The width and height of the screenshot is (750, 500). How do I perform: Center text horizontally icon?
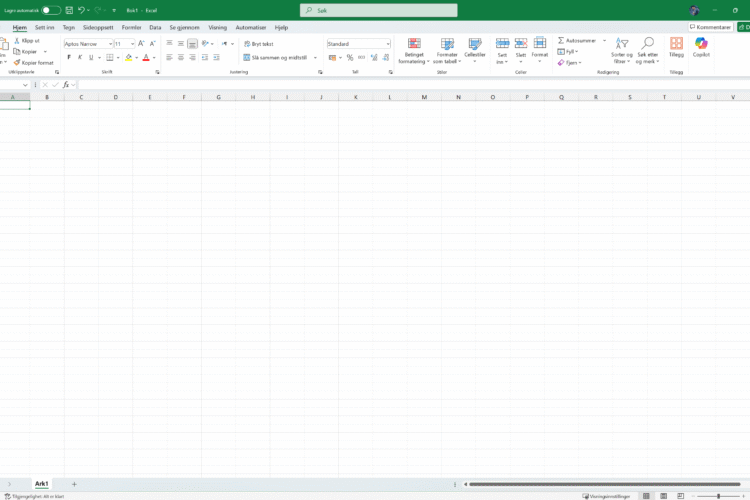(x=181, y=57)
